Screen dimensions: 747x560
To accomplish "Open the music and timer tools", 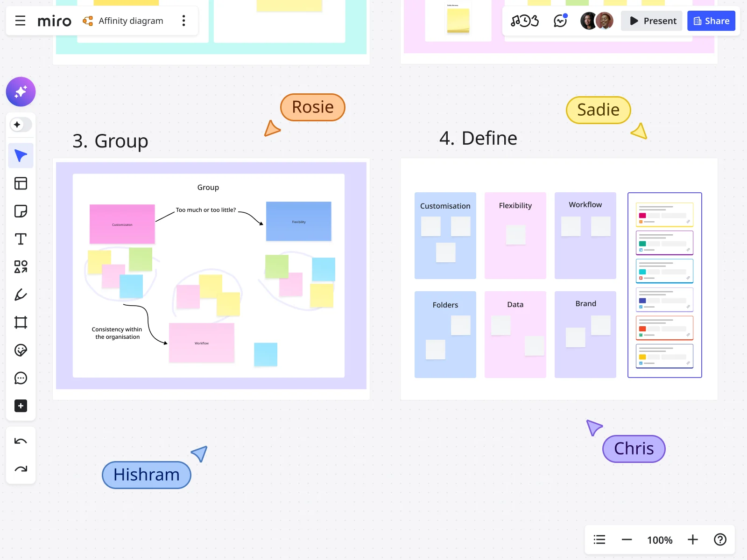I will click(525, 21).
